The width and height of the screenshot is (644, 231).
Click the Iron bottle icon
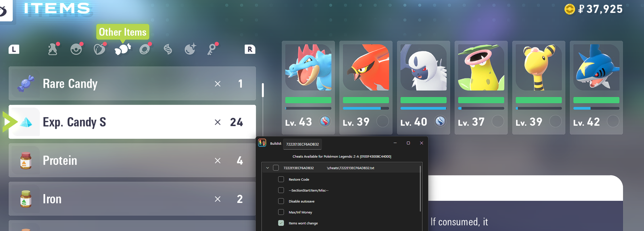[26, 199]
